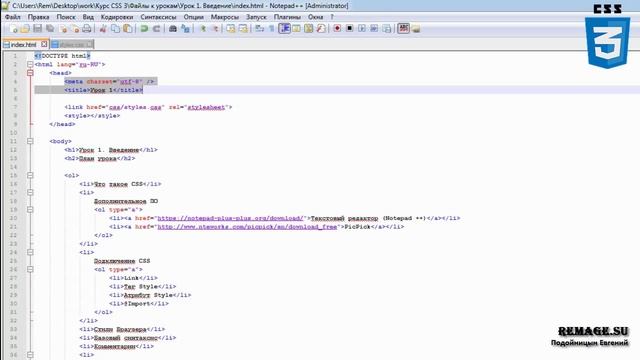640x360 pixels.
Task: Click the synchronize vertical scrolling icon
Action: (x=231, y=29)
